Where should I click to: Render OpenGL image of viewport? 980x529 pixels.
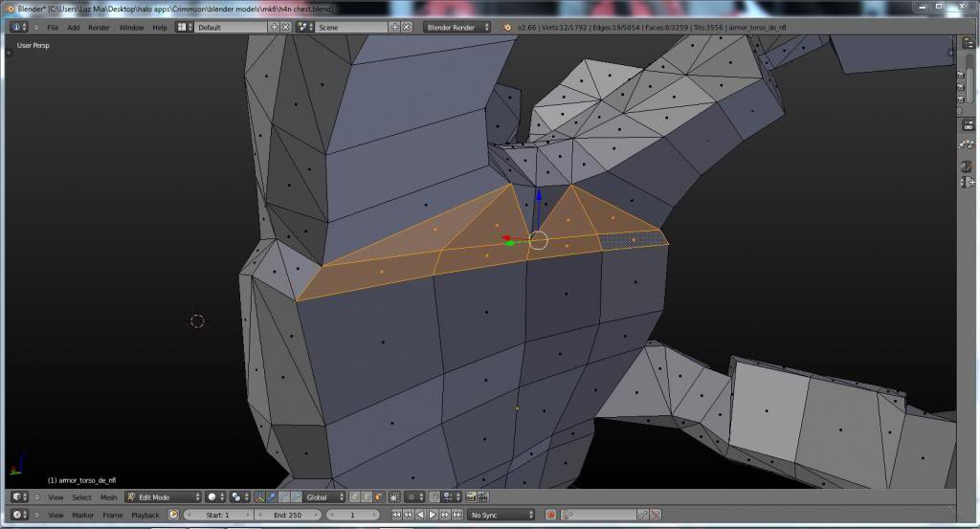[471, 497]
